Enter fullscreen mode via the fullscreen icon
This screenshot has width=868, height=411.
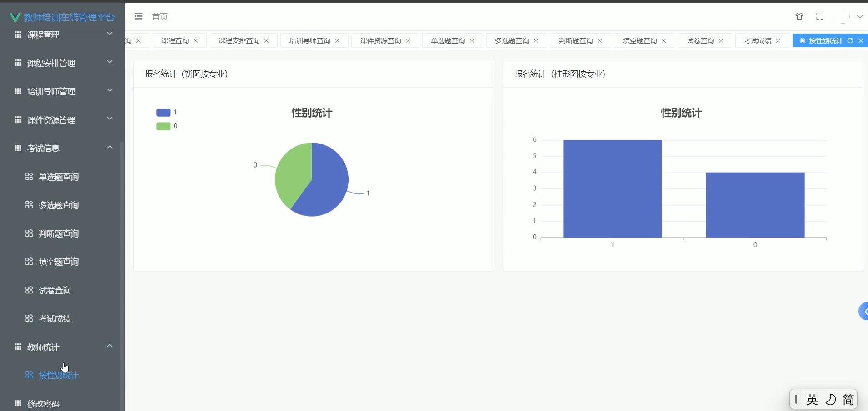click(x=819, y=16)
